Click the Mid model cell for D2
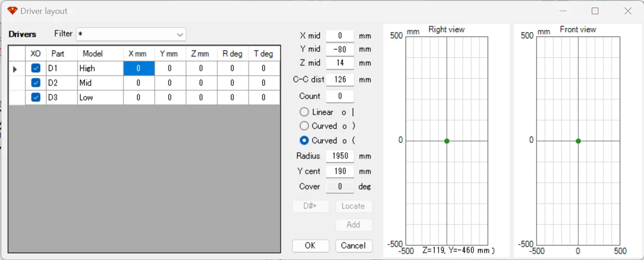Image resolution: width=644 pixels, height=260 pixels. tap(100, 83)
